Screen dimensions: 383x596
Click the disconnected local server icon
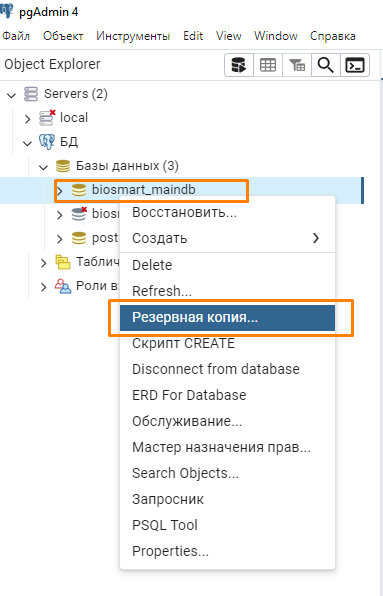point(47,118)
